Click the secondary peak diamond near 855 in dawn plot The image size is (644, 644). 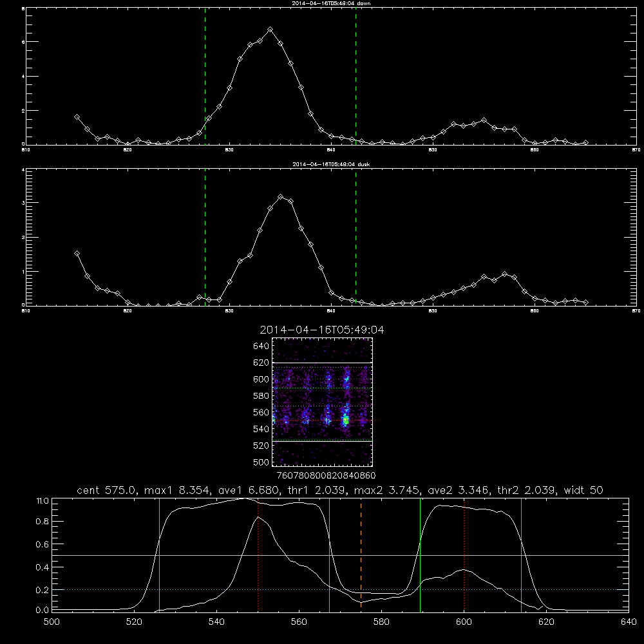pos(484,120)
